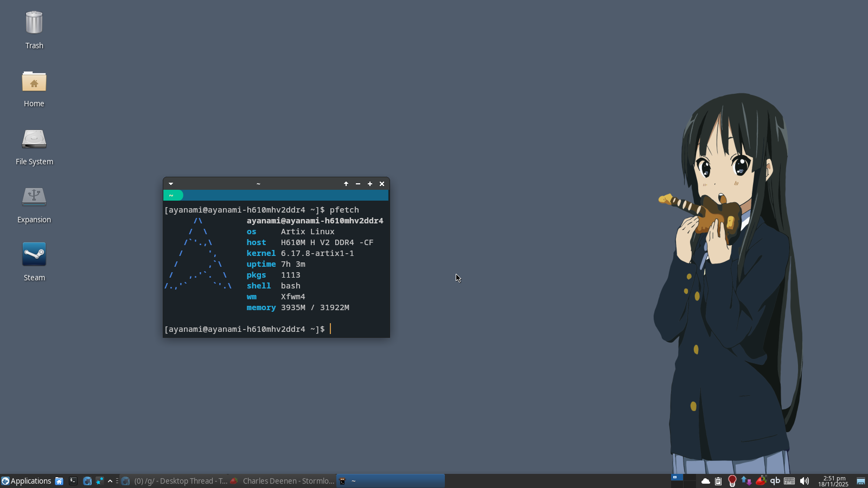868x488 pixels.
Task: Open the qBittorrent tray icon
Action: (x=775, y=481)
